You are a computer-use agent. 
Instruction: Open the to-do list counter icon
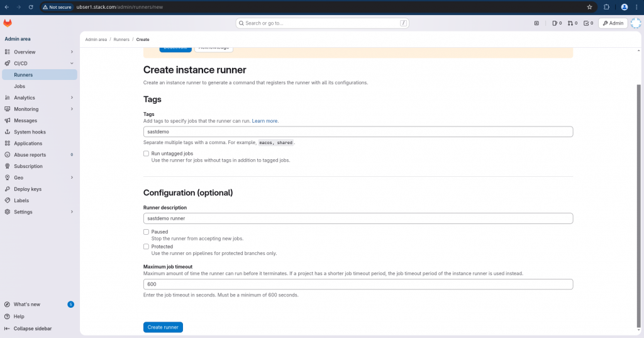point(588,23)
